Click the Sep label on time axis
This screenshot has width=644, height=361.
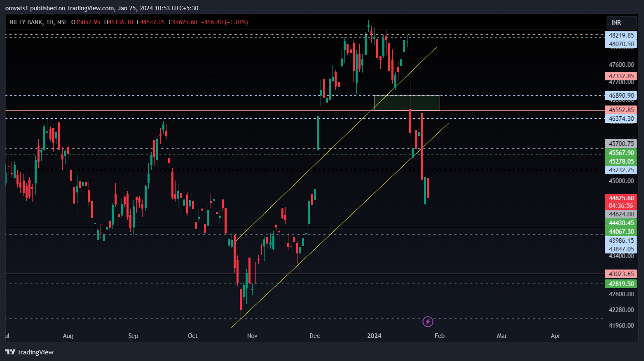133,336
